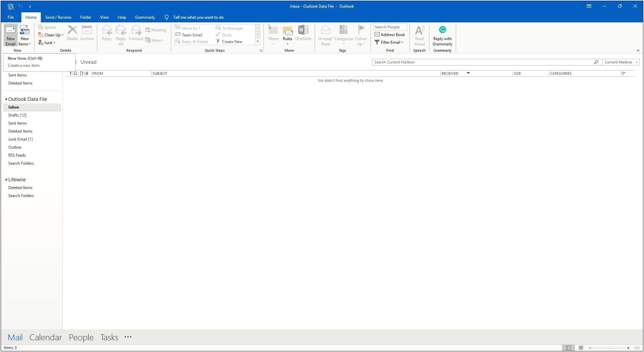Toggle Unread/Read envelope icon

(325, 30)
